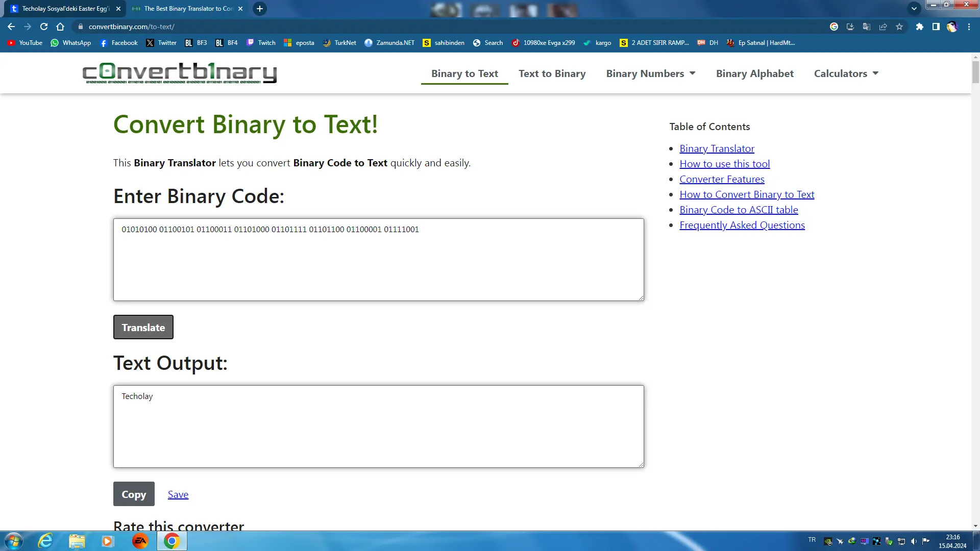Click the address bar URL
Viewport: 980px width, 551px height.
131,27
